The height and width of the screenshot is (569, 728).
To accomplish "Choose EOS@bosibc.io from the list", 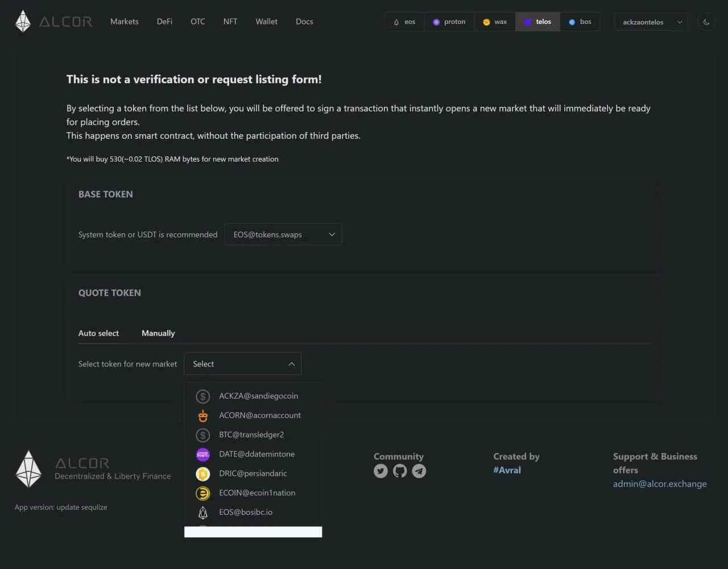I will (x=253, y=512).
